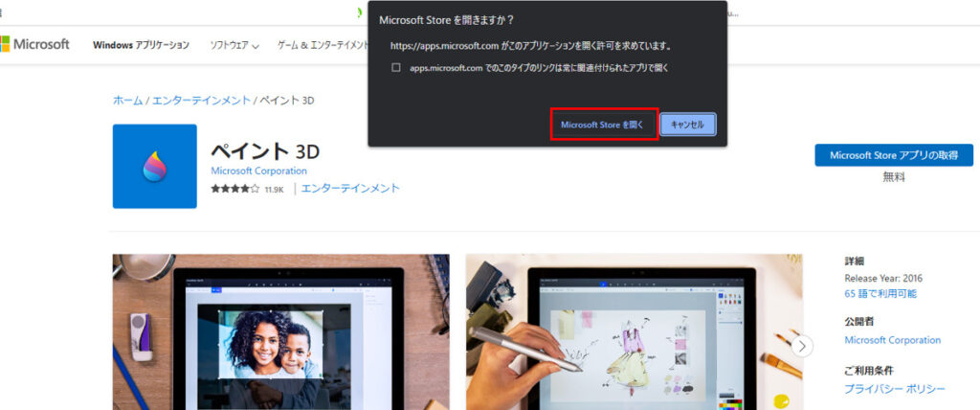Open the プライバシー ポリシー link
This screenshot has width=980, height=410.
895,389
